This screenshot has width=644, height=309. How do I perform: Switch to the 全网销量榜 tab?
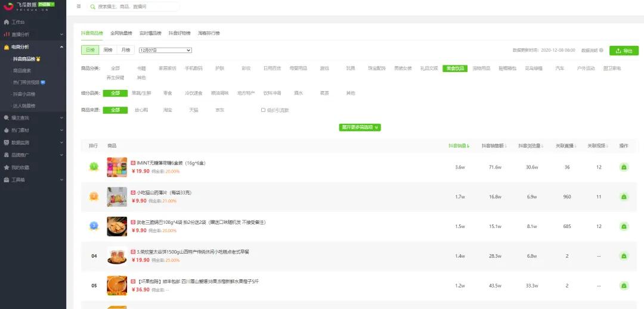pyautogui.click(x=121, y=33)
